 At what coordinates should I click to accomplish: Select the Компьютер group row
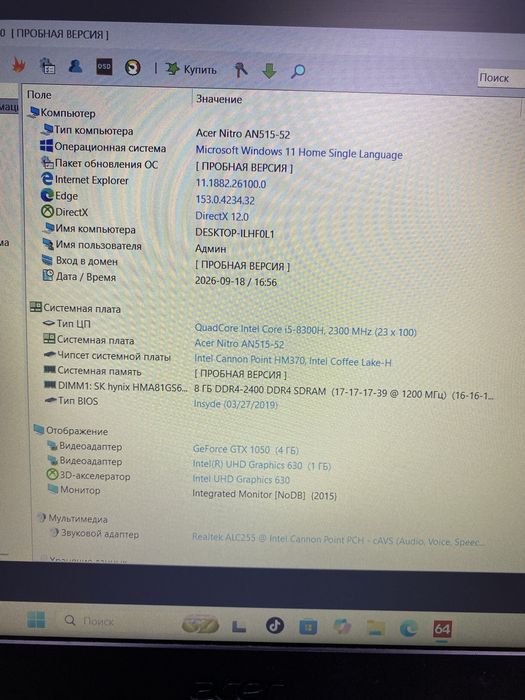click(x=62, y=113)
